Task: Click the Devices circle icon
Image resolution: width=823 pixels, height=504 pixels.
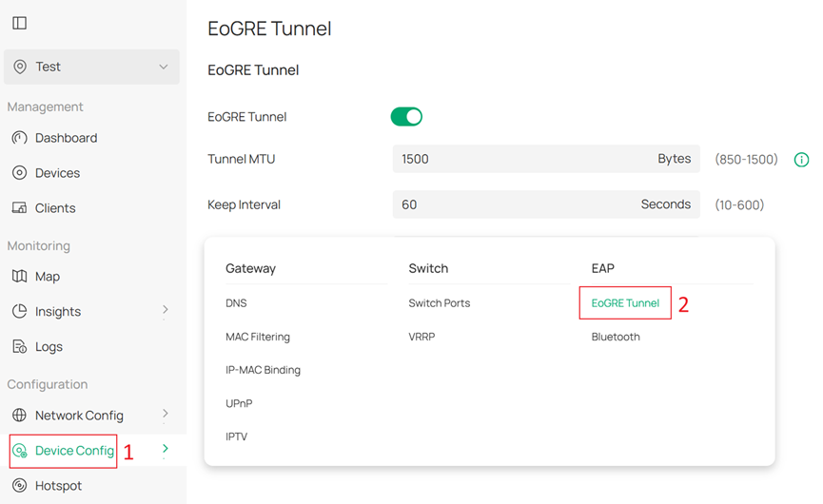Action: click(19, 173)
